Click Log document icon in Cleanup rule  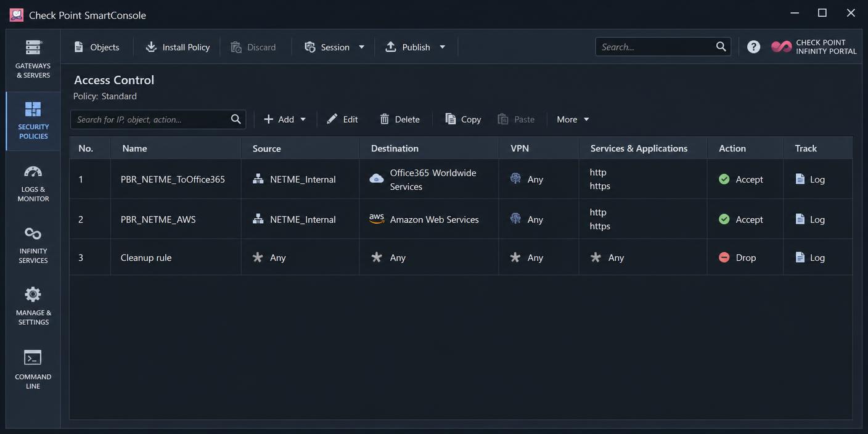pos(800,257)
